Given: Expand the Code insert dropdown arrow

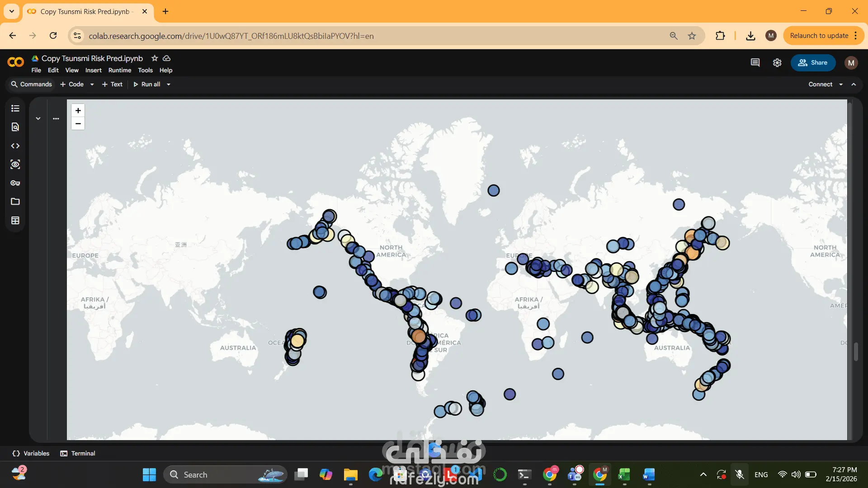Looking at the screenshot, I should click(92, 84).
